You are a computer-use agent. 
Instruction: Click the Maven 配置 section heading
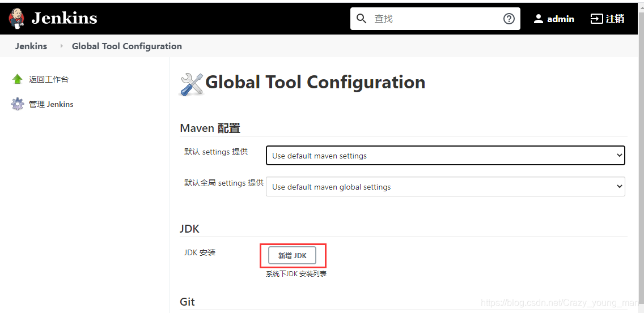click(x=210, y=128)
